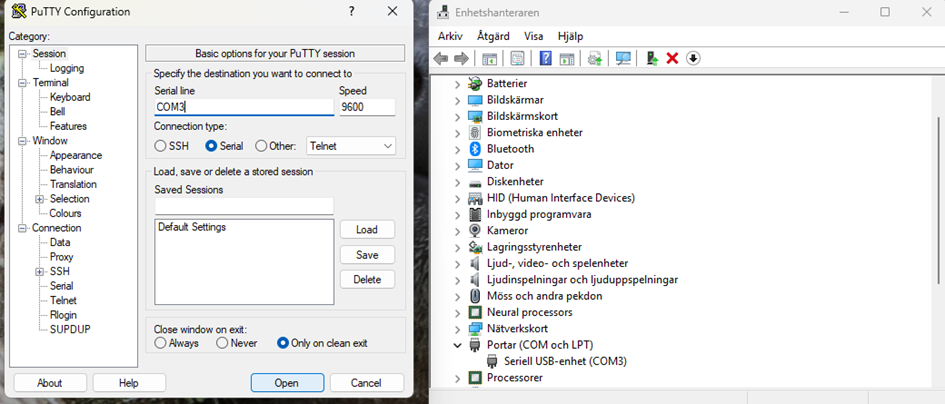Select the Serial connection type radio button
The image size is (945, 404).
tap(211, 146)
